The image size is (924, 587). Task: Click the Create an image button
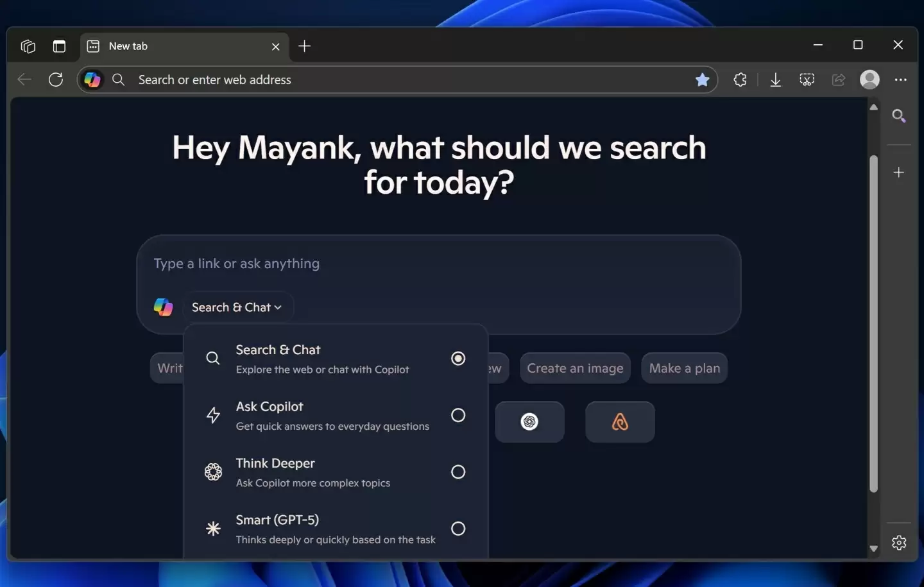click(575, 368)
